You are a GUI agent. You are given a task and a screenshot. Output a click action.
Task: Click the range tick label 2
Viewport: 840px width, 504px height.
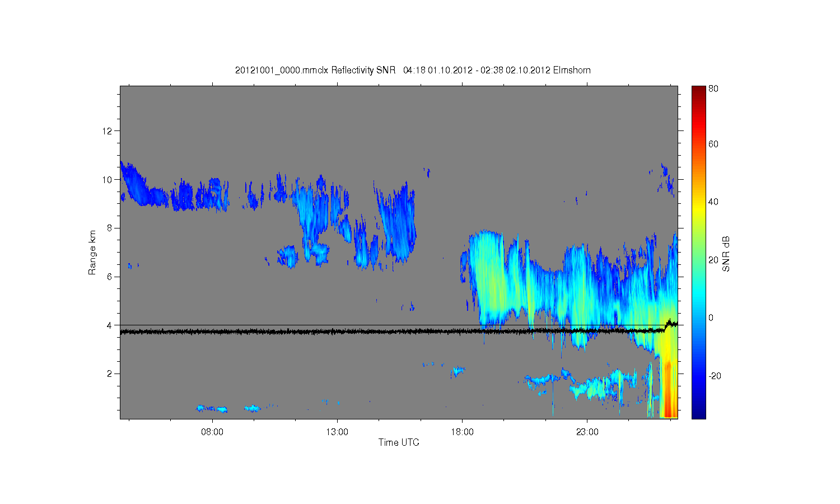[x=110, y=374]
